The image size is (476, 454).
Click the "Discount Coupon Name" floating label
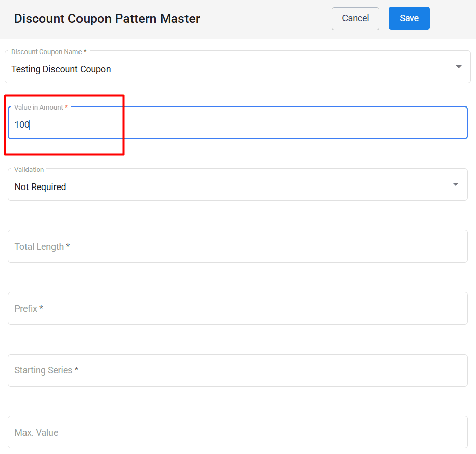(x=46, y=52)
